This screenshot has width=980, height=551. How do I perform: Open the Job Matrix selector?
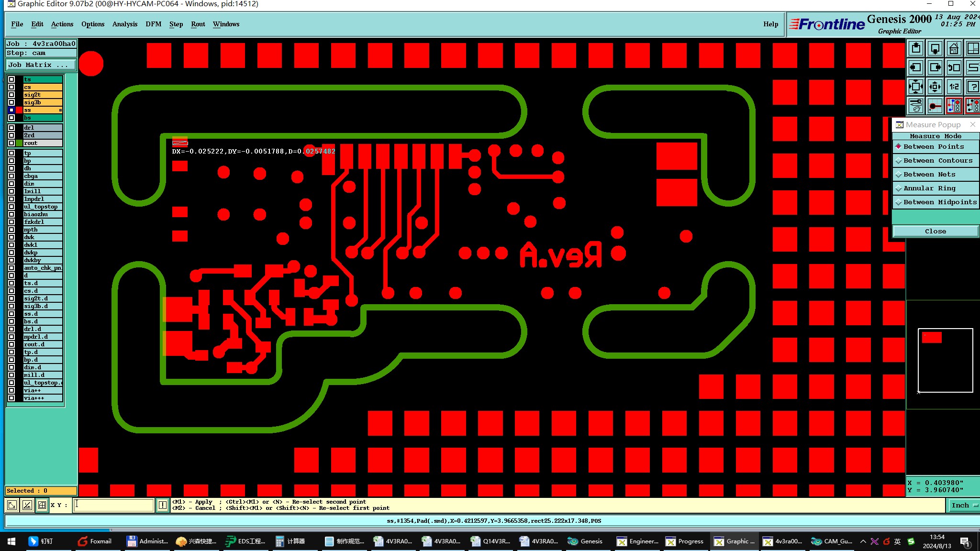[x=41, y=65]
